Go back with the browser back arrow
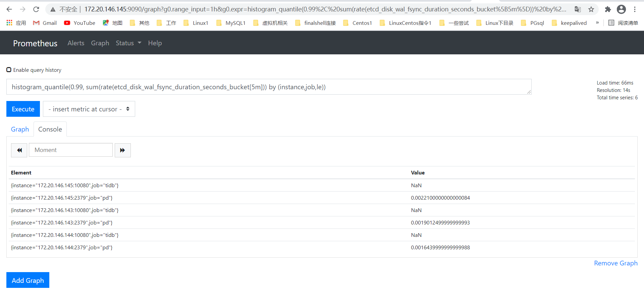The height and width of the screenshot is (308, 644). point(9,9)
